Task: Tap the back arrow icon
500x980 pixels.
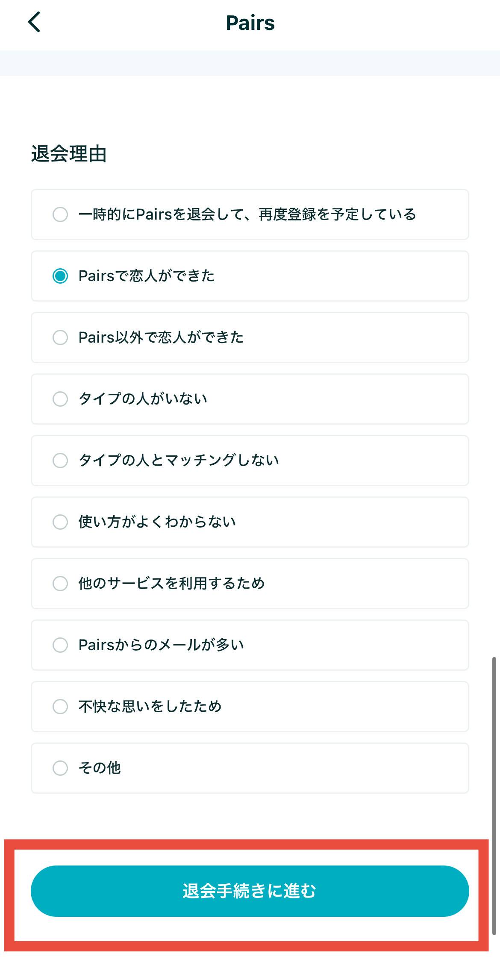Action: pos(35,22)
